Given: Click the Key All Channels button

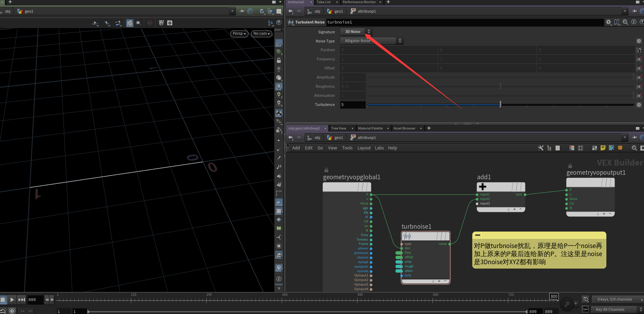Looking at the screenshot, I should click(610, 309).
